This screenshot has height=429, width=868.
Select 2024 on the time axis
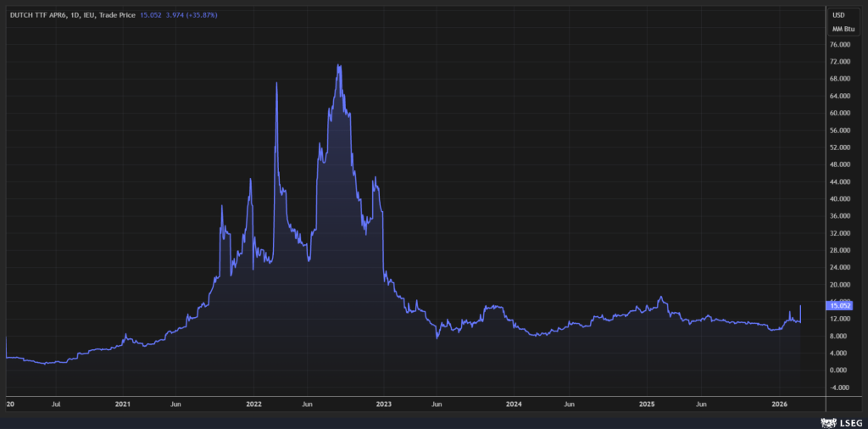[x=515, y=404]
